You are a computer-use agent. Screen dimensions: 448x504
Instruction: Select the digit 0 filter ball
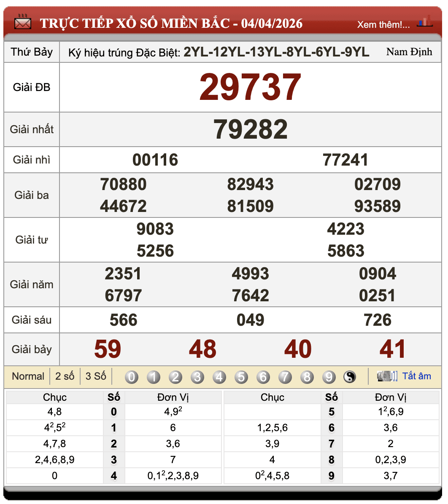(x=132, y=377)
